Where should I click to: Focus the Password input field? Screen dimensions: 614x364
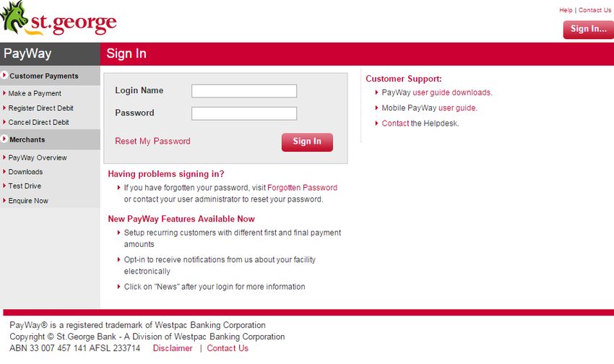pos(244,113)
